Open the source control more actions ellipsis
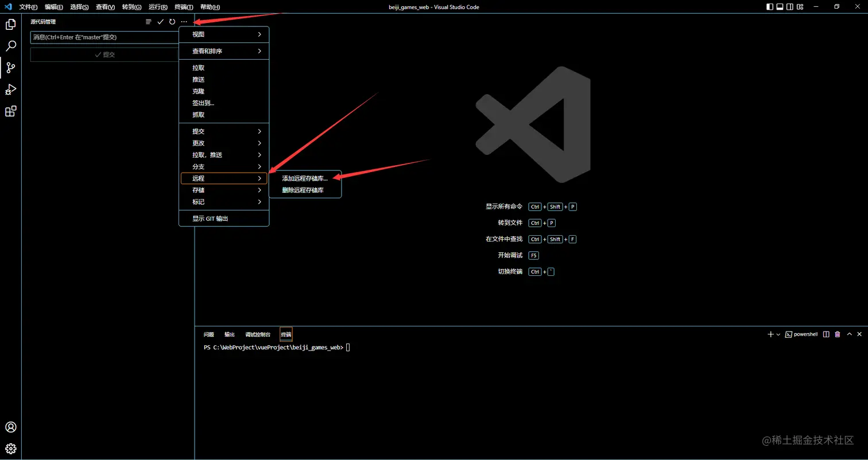The image size is (868, 460). click(184, 22)
